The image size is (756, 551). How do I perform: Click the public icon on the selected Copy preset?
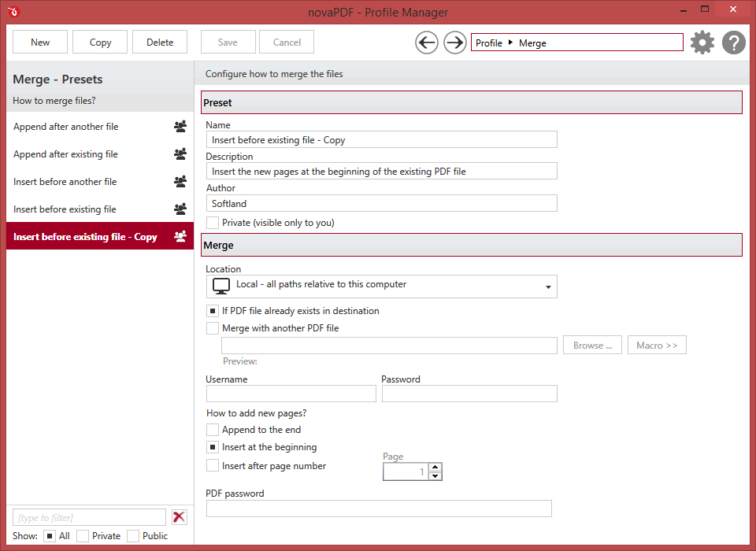click(180, 236)
